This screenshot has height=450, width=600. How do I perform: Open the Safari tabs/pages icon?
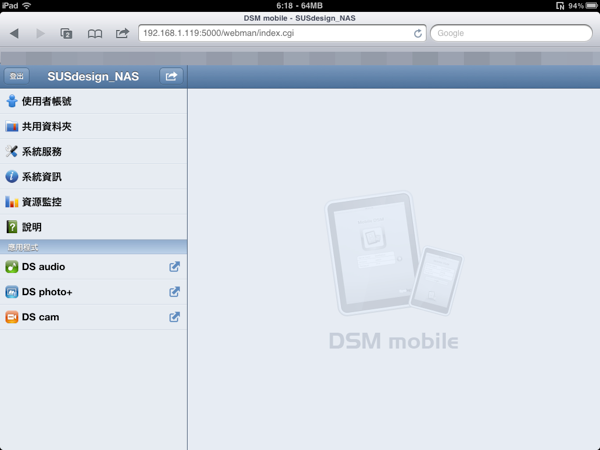click(x=66, y=33)
